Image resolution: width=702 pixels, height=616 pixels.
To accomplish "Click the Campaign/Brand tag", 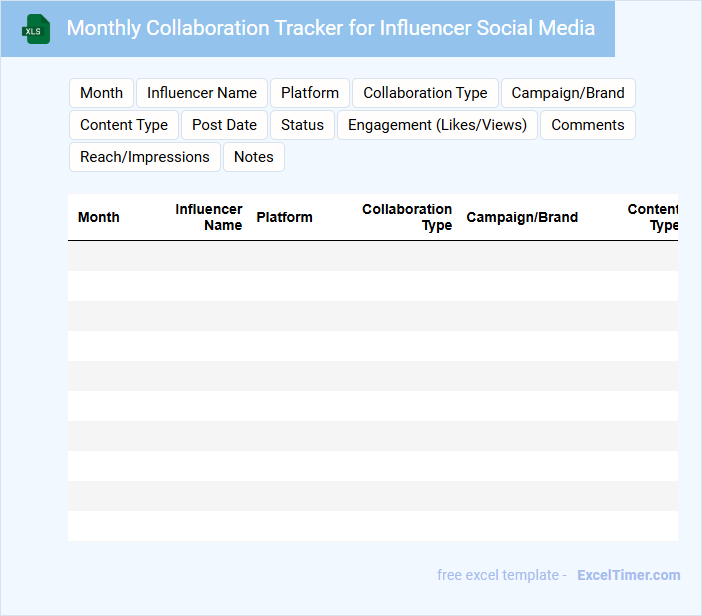I will tap(568, 93).
